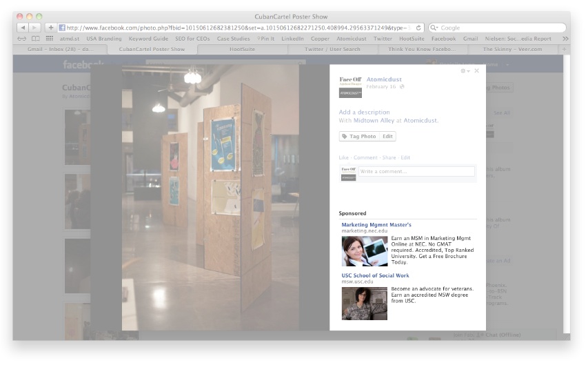Click the Edit button beside Tag Photo
The image size is (588, 365).
[388, 137]
